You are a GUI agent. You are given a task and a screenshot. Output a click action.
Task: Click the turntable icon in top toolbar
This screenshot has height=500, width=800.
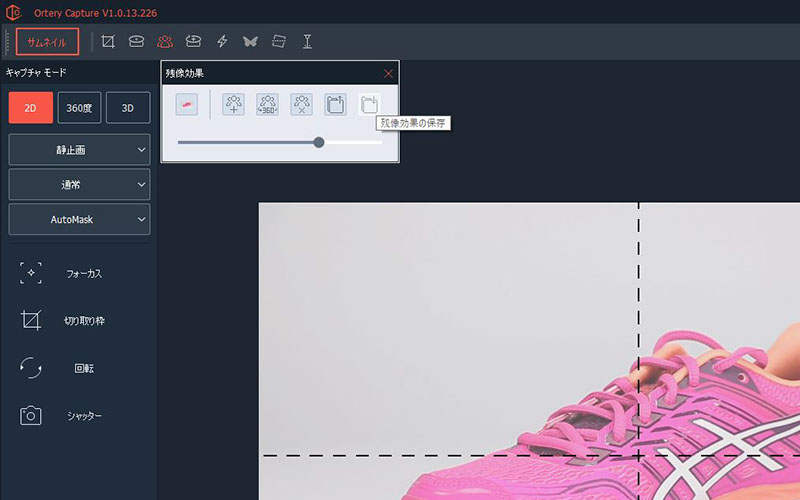point(137,42)
